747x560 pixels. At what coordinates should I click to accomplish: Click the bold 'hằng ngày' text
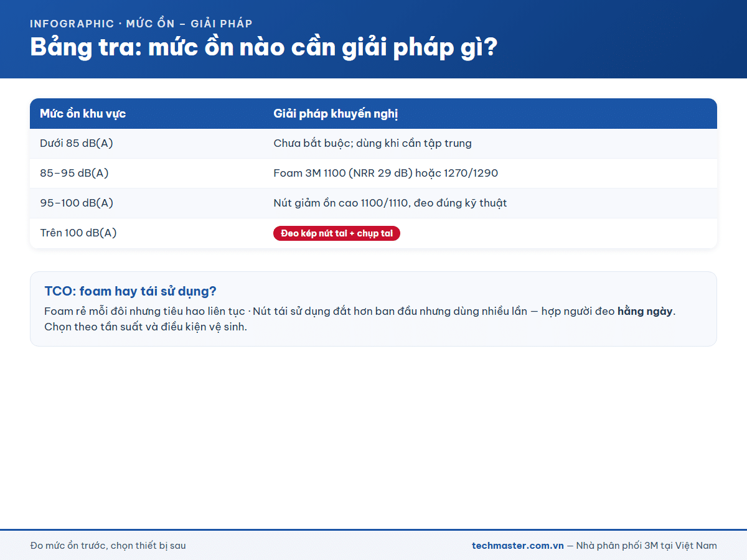(x=645, y=312)
